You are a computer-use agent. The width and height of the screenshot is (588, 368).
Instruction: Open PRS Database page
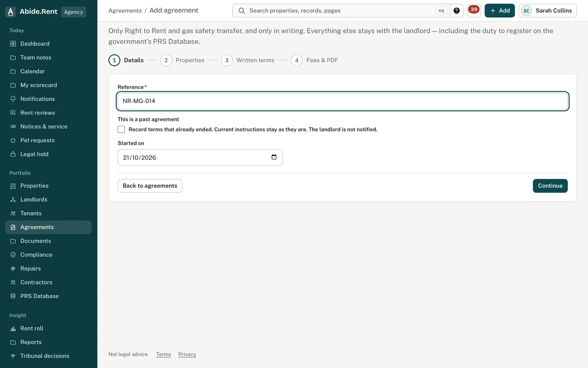[x=48, y=296]
